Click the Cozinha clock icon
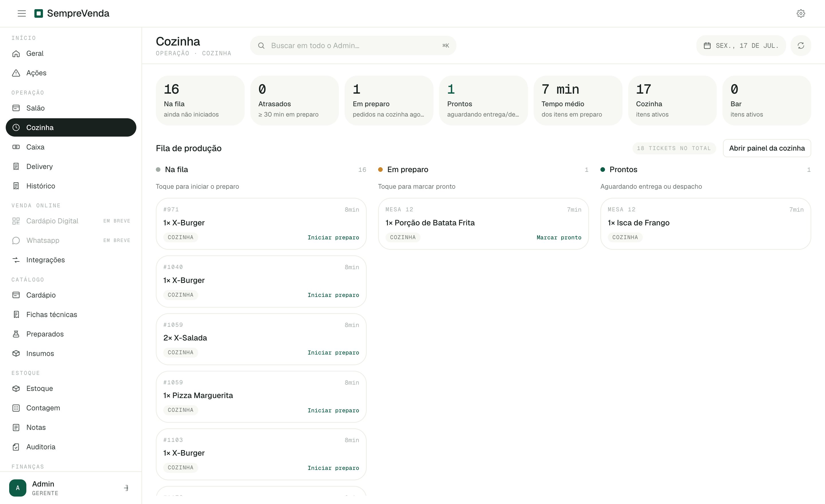This screenshot has width=825, height=504. [16, 127]
